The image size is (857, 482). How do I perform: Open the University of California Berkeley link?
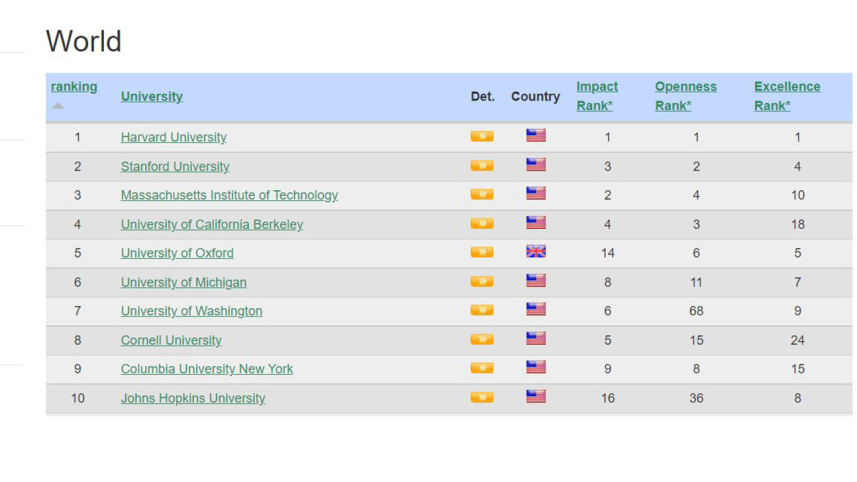[211, 224]
